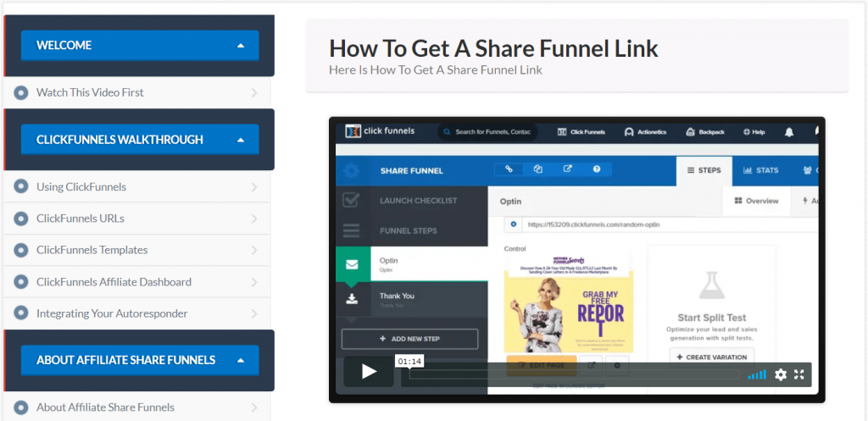Open the ClickFunnels Templates lesson
The height and width of the screenshot is (421, 868).
click(x=136, y=250)
